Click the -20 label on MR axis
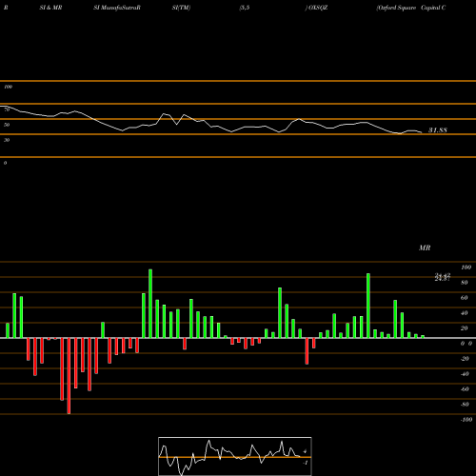The image size is (476, 476). [465, 359]
